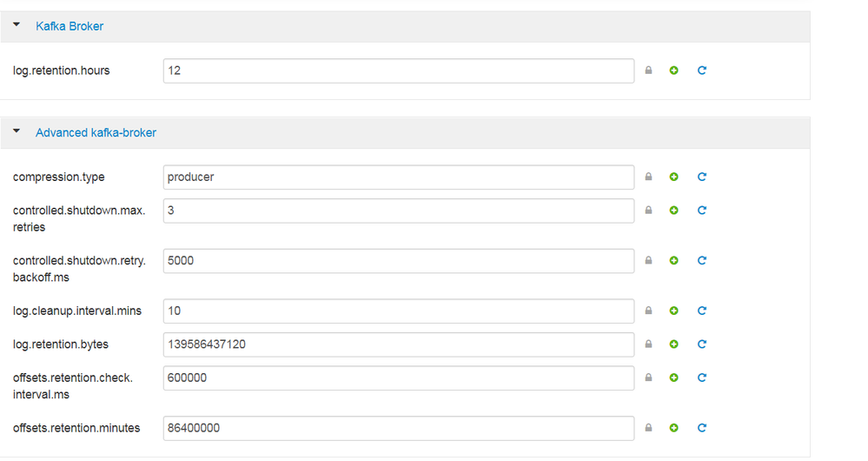Click the lock icon for compression.type
This screenshot has height=461, width=868.
[648, 177]
